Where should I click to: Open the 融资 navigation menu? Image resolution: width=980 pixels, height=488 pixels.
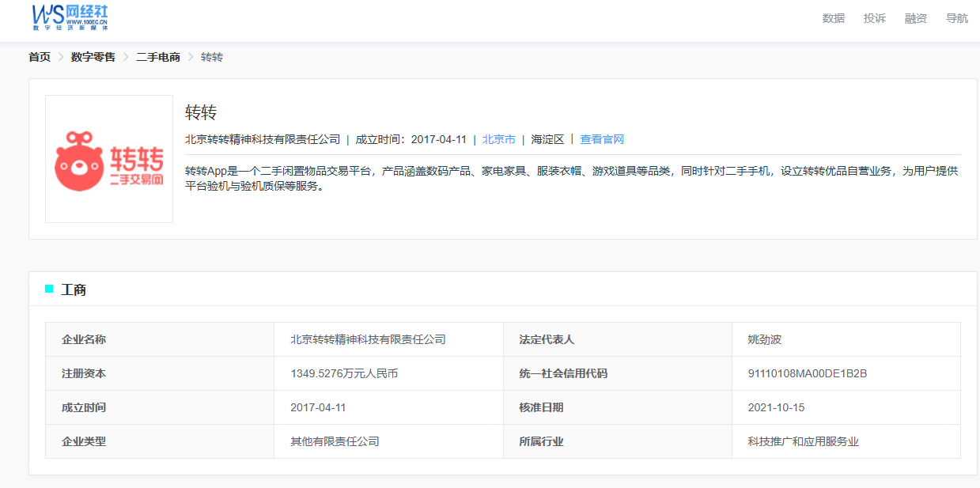tap(915, 18)
